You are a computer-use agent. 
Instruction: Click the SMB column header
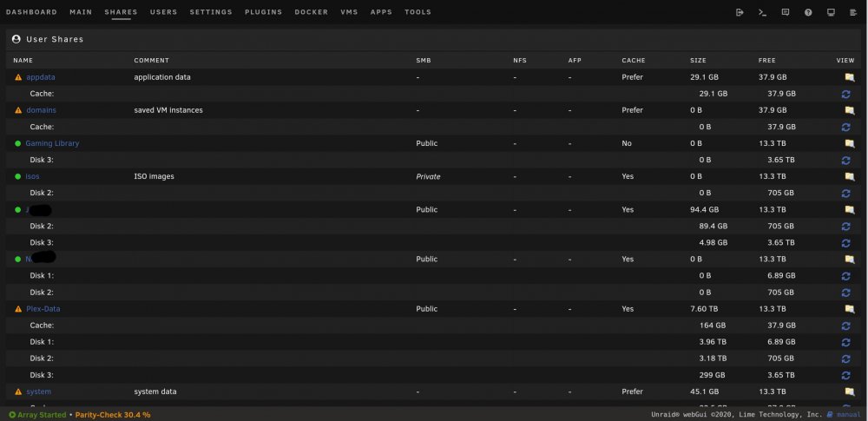pos(424,61)
